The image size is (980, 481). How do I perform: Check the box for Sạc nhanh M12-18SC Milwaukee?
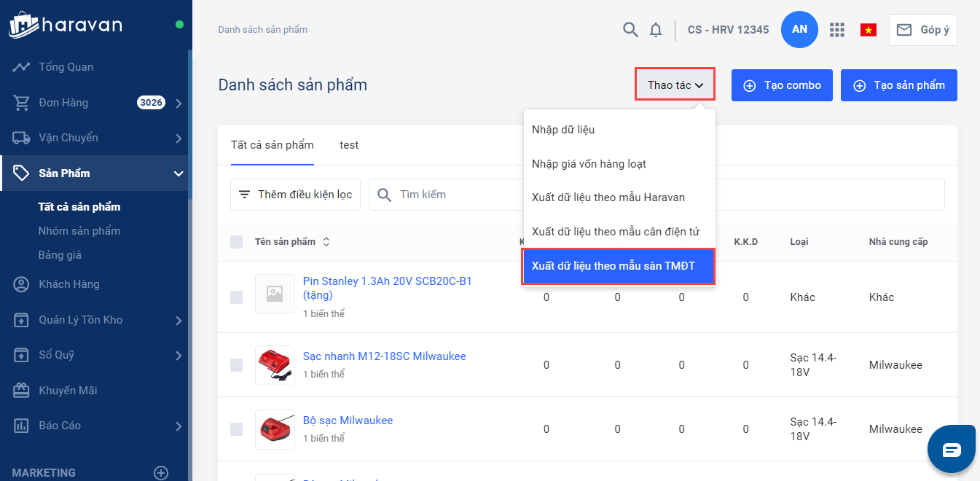point(237,365)
